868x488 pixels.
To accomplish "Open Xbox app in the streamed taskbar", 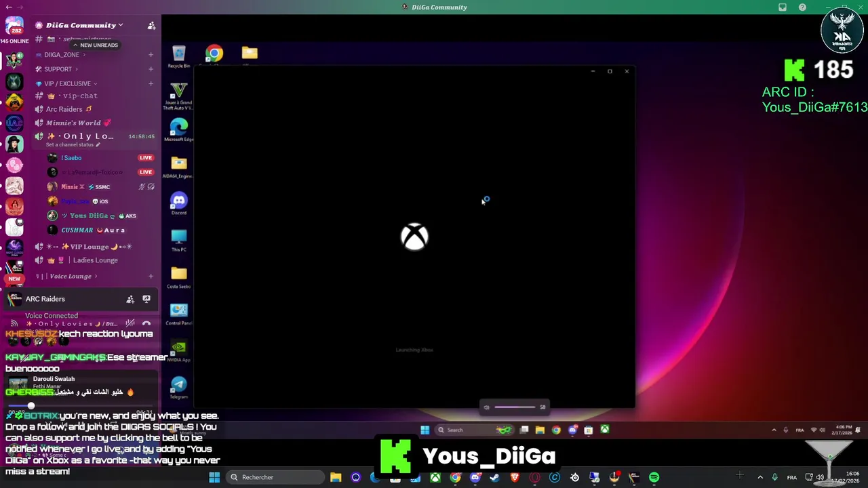I will pyautogui.click(x=604, y=430).
